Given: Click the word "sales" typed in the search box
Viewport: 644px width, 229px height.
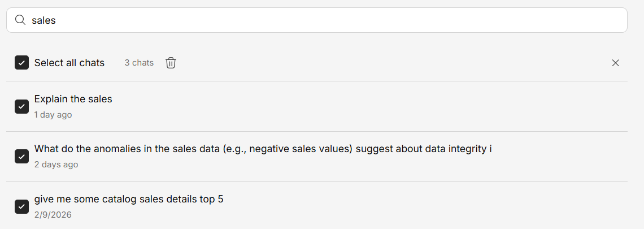Looking at the screenshot, I should tap(43, 20).
